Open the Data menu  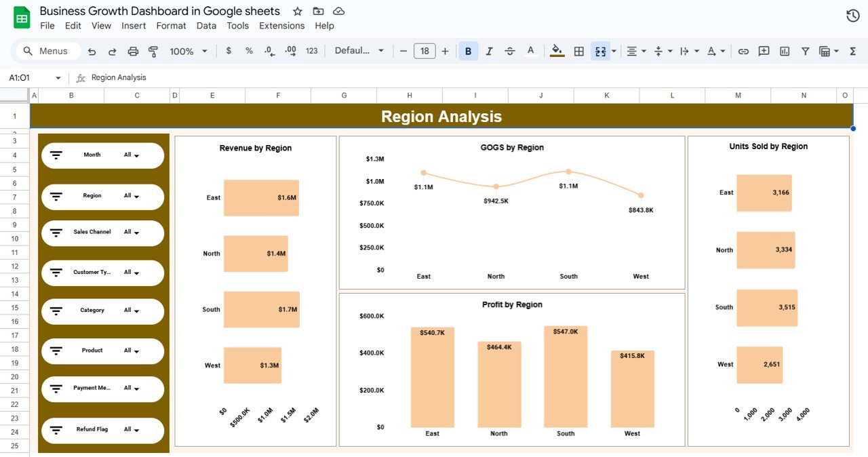click(206, 25)
